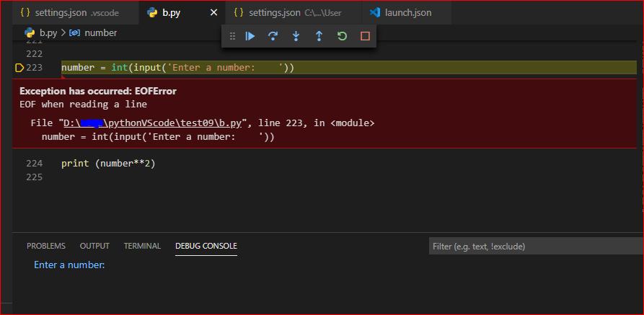Click the number breadcrumb symbol

pos(101,33)
